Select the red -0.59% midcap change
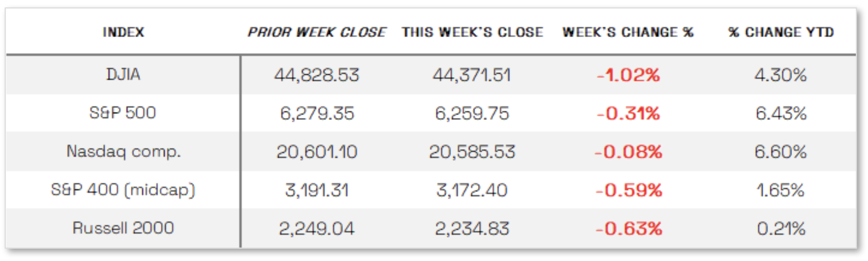Viewport: 868px width, 261px height. tap(628, 190)
